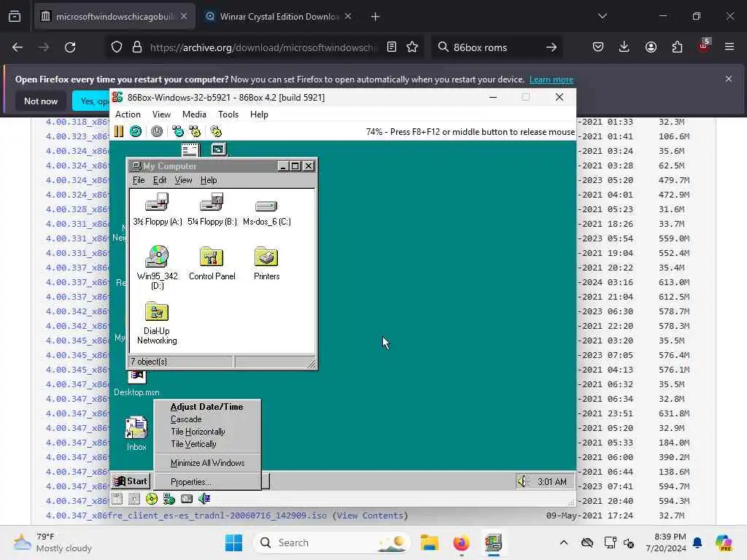
Task: Open Firefox extensions puzzle icon
Action: [x=677, y=47]
